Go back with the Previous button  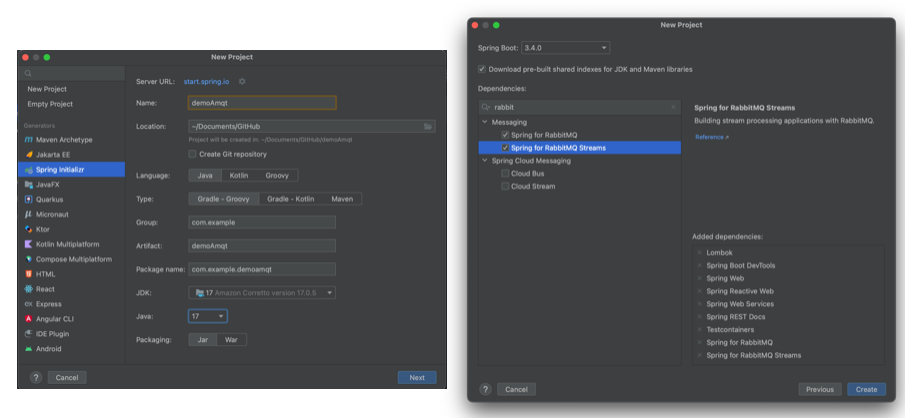click(x=820, y=389)
